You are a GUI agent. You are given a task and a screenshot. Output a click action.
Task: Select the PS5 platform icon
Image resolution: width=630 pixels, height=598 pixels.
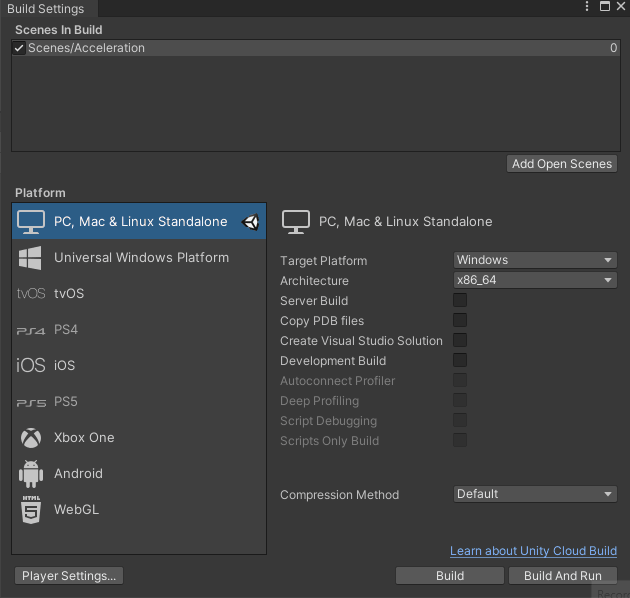[31, 402]
